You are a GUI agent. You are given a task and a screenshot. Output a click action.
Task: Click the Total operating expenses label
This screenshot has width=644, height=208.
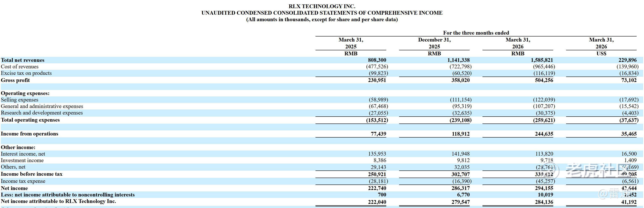[x=30, y=120]
